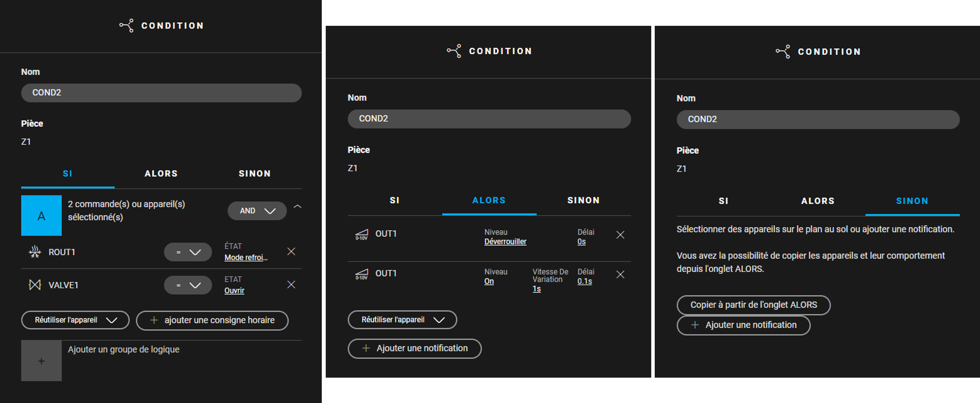
Task: Open the ROUT1 state link Mode refroi…
Action: (246, 258)
